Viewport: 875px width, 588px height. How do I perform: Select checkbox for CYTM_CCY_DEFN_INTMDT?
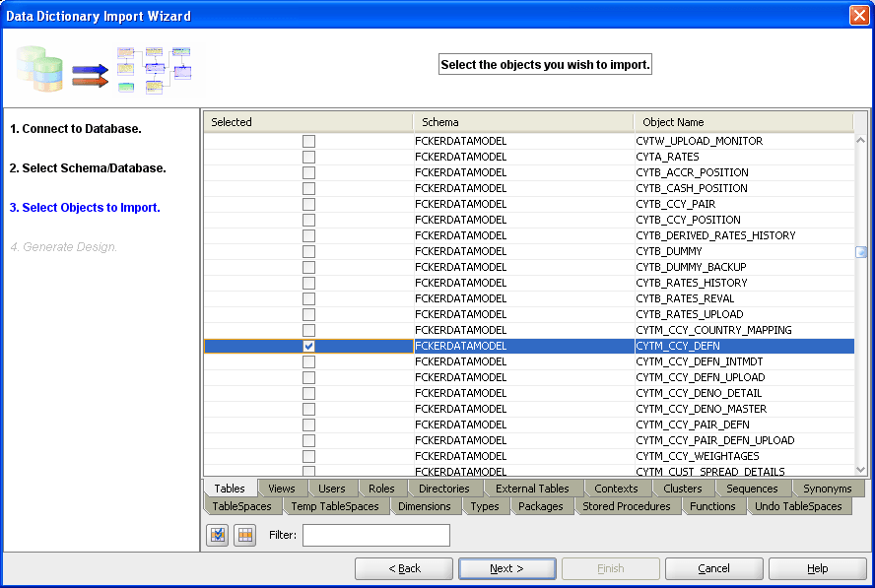pyautogui.click(x=308, y=361)
